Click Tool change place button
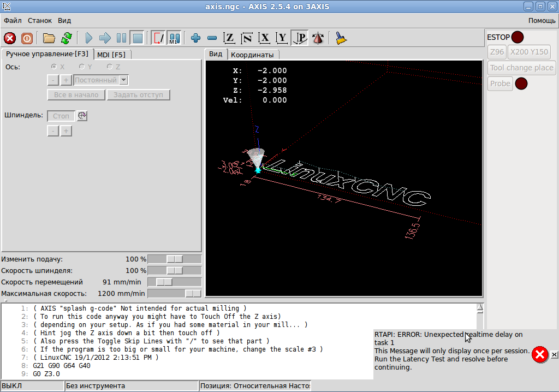Image resolution: width=559 pixels, height=392 pixels. [x=521, y=68]
